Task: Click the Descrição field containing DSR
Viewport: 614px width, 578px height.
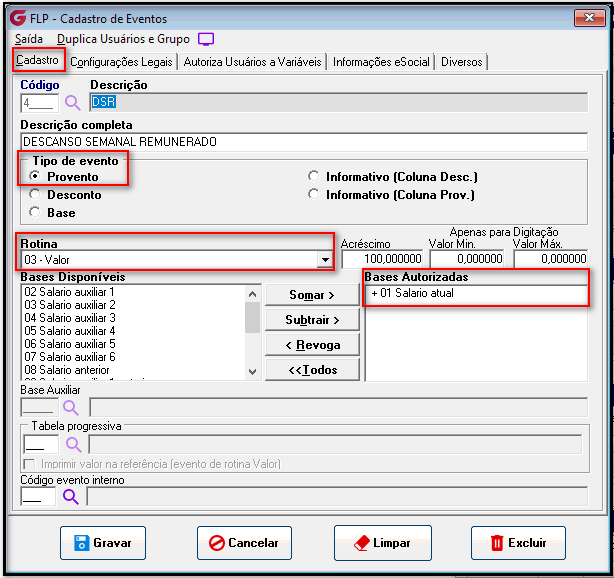Action: 339,102
